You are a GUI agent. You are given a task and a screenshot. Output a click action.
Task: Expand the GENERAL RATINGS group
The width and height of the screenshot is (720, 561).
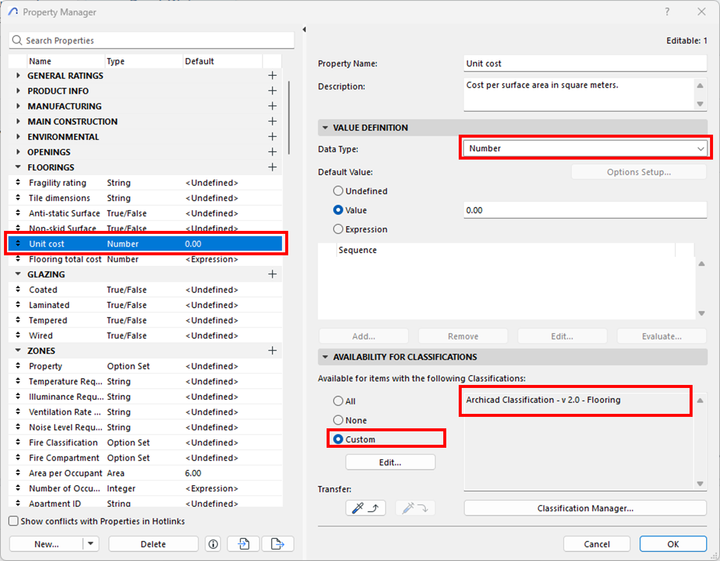click(18, 75)
